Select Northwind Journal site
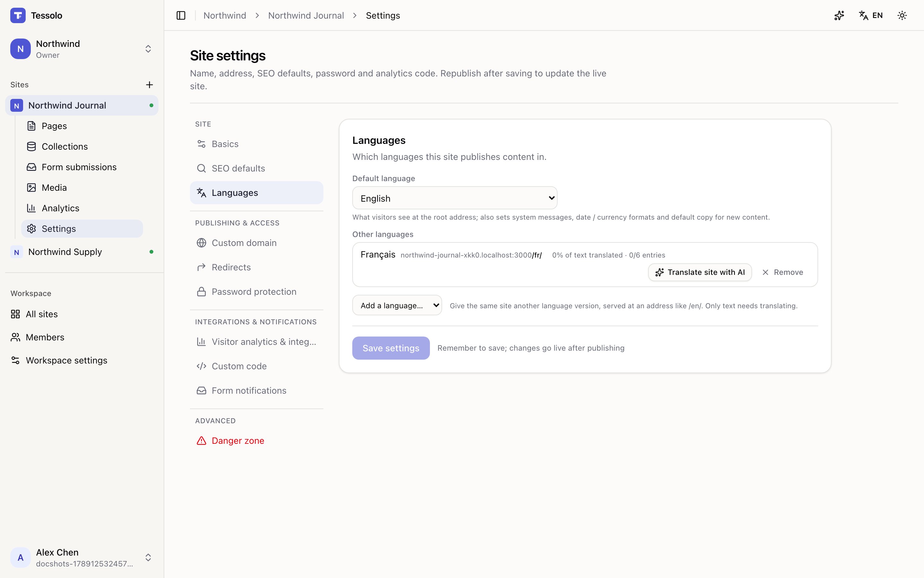Viewport: 924px width, 578px height. tap(82, 106)
